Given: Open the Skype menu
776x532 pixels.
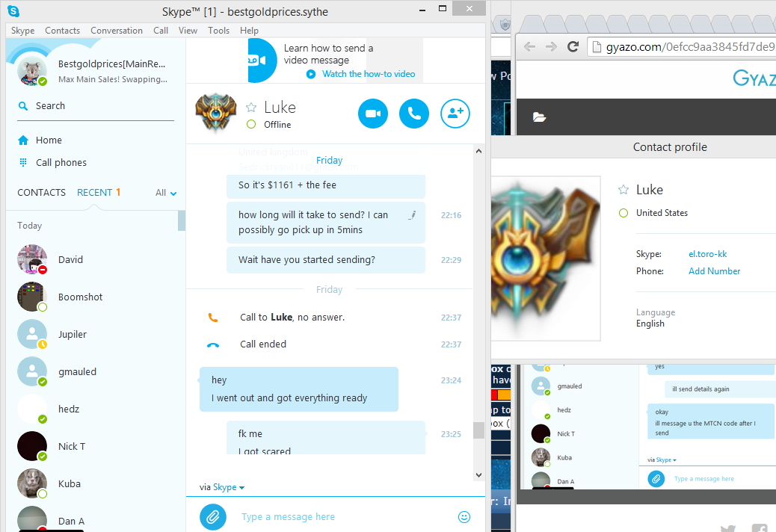Looking at the screenshot, I should [x=22, y=31].
